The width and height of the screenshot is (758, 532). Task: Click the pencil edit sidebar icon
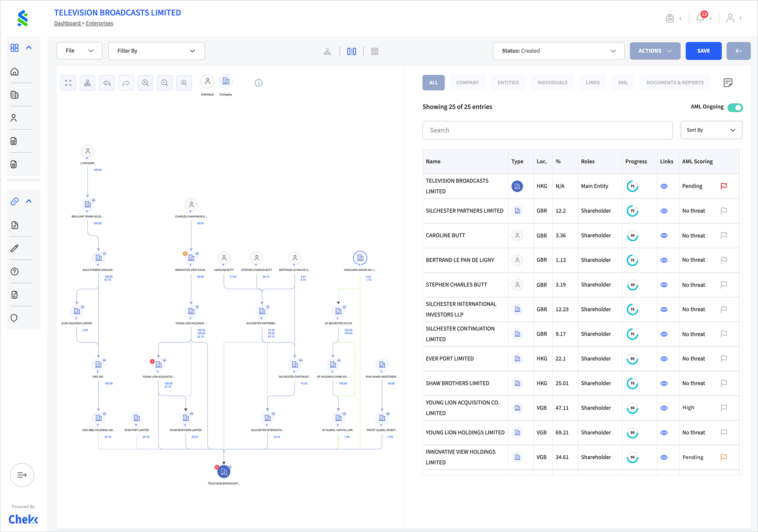pyautogui.click(x=15, y=248)
